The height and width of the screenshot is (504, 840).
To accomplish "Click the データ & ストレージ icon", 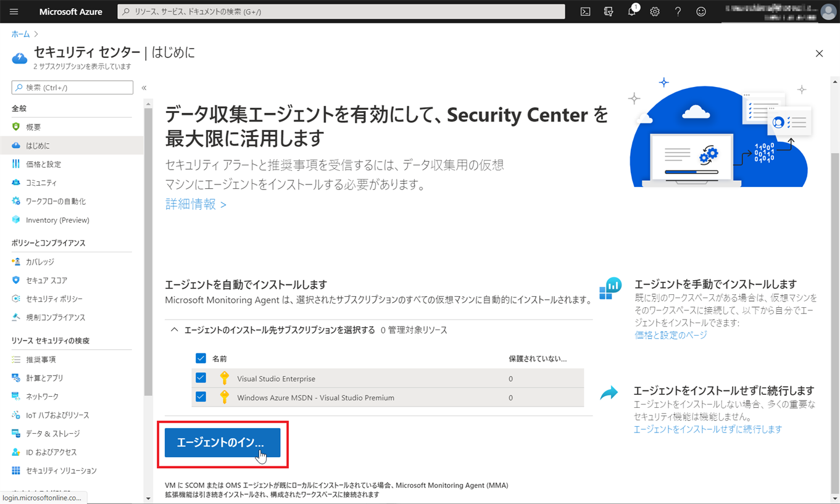I will [16, 434].
